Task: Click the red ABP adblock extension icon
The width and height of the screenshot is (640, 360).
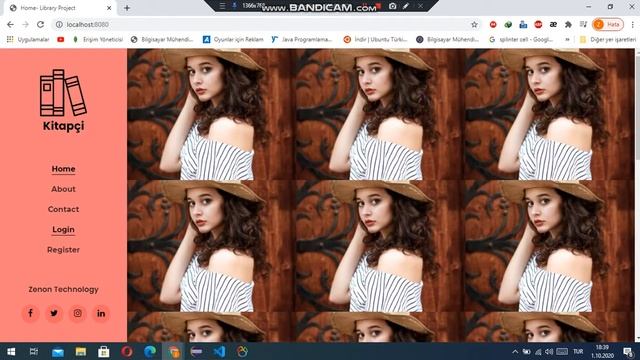Action: (538, 24)
